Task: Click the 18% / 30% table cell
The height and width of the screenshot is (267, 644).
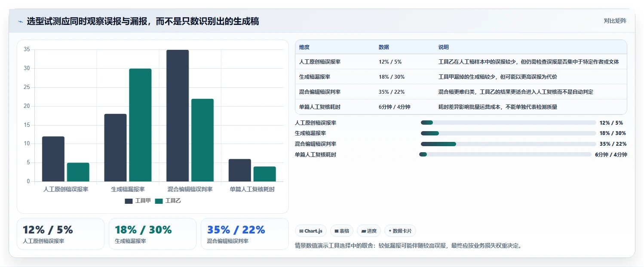Action: (x=392, y=77)
